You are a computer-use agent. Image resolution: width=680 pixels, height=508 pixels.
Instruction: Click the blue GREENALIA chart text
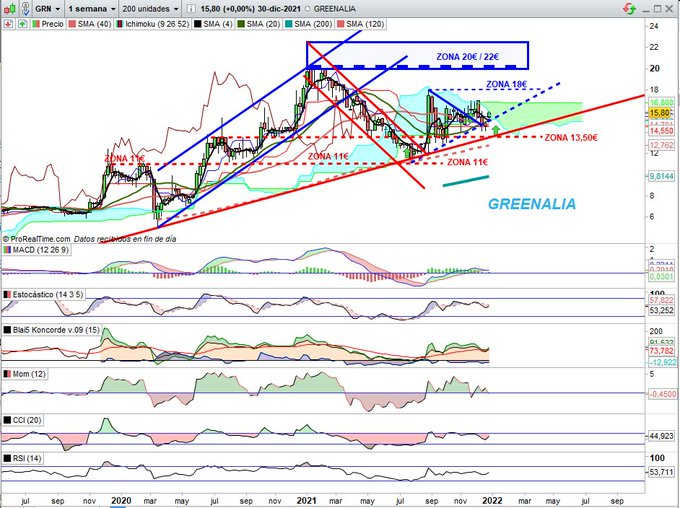point(532,204)
